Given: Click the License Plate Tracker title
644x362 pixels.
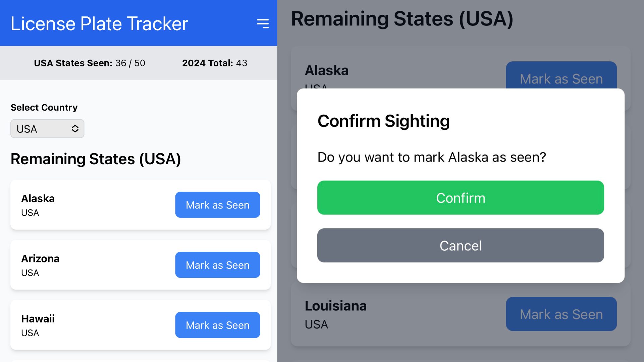Looking at the screenshot, I should click(x=100, y=23).
